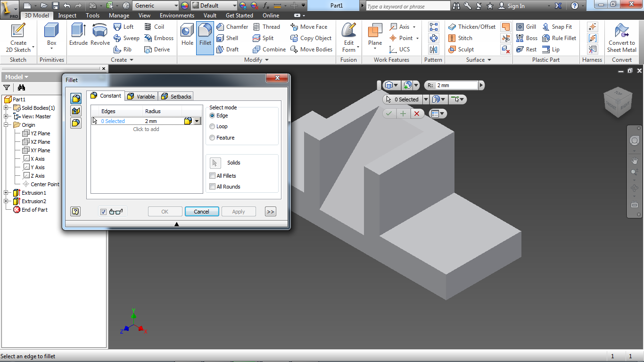Pick the Emboss tool
The height and width of the screenshot is (362, 644).
(159, 38)
